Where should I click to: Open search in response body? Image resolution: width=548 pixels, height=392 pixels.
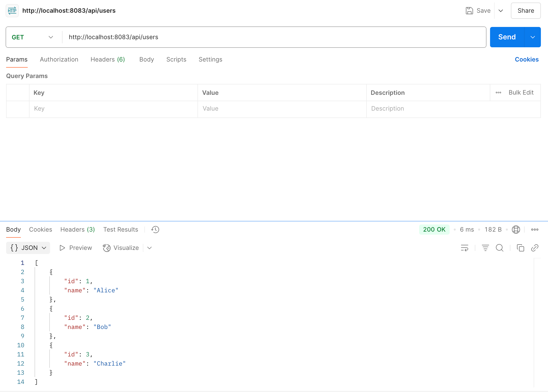(x=499, y=248)
